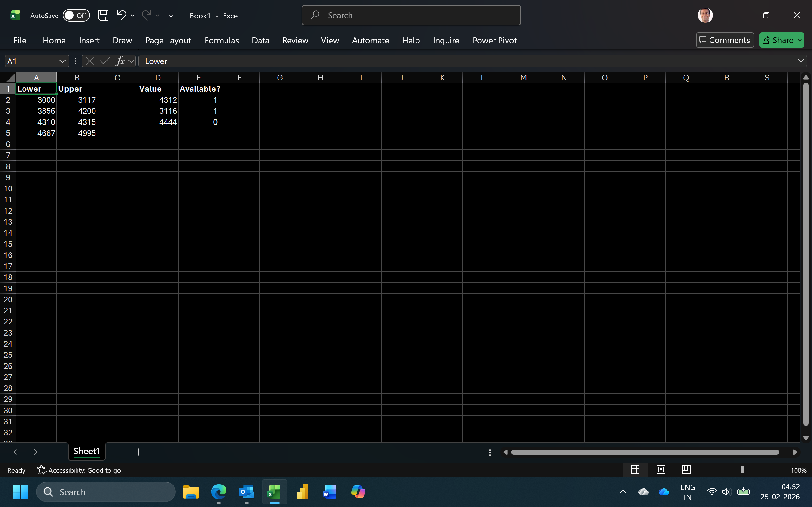Image resolution: width=812 pixels, height=507 pixels.
Task: Expand the formula bar chevron
Action: [801, 61]
